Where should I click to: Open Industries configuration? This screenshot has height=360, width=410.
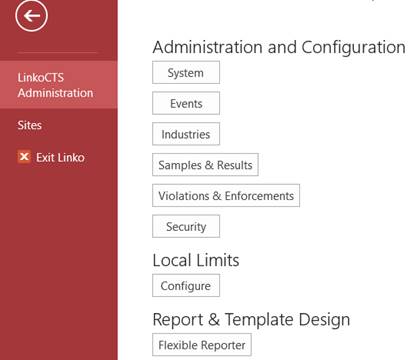coord(186,134)
